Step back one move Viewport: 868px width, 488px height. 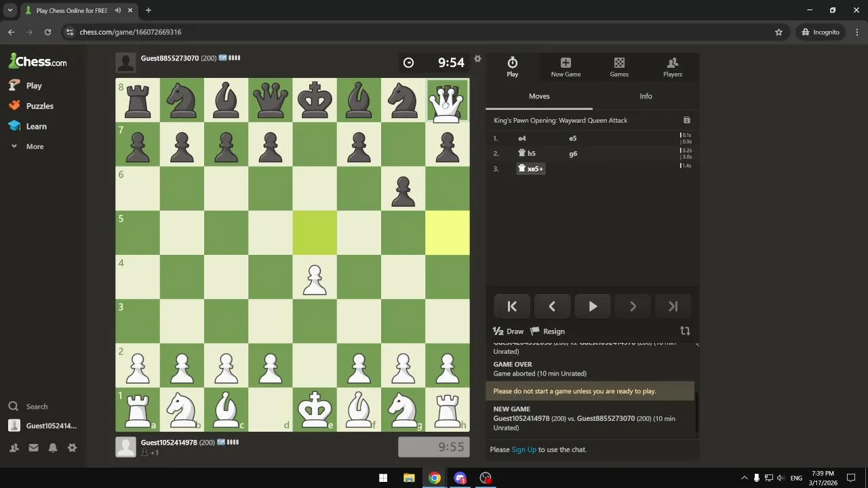tap(552, 306)
